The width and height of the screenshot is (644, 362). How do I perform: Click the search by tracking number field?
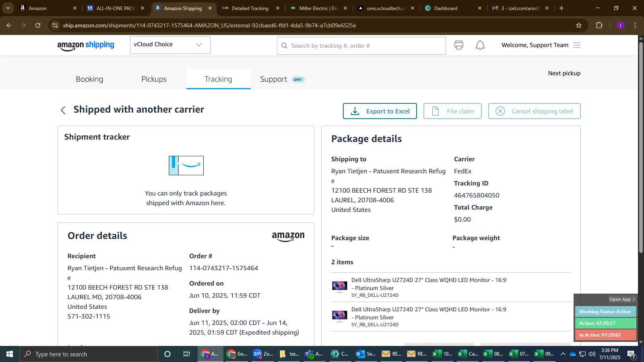[361, 46]
